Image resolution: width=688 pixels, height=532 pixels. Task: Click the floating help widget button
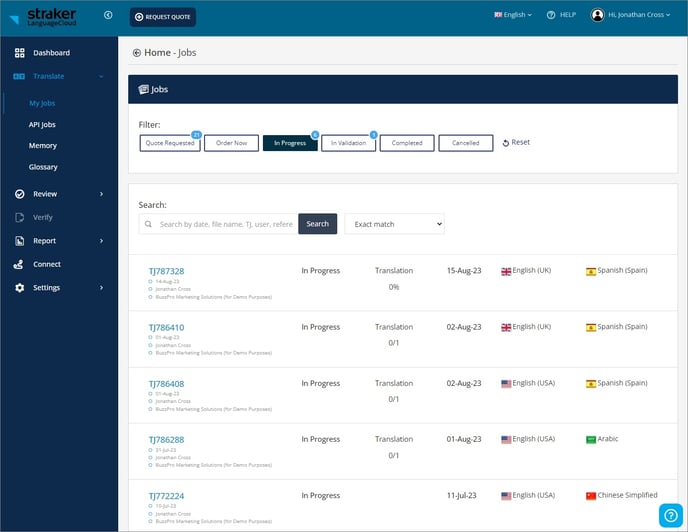point(670,515)
